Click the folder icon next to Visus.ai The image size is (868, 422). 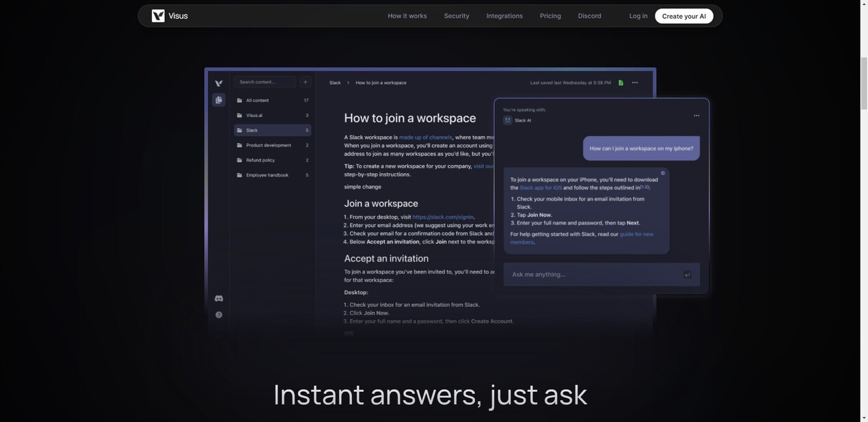(x=240, y=116)
